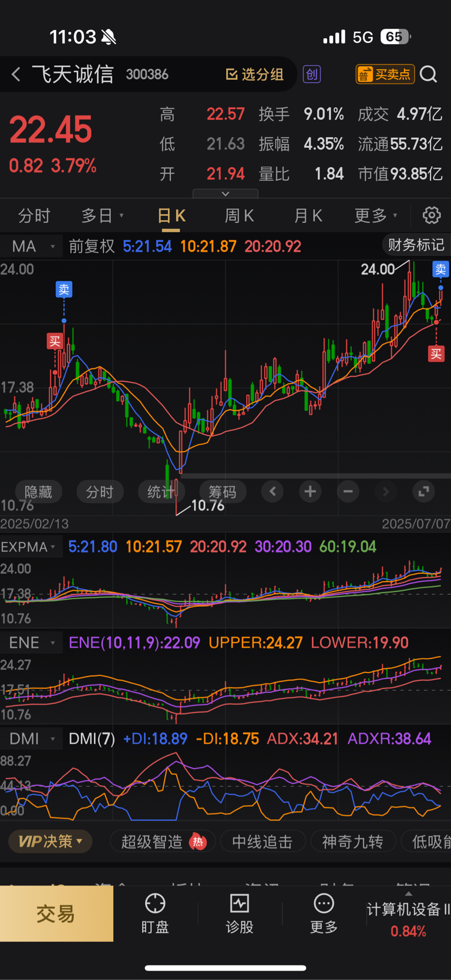This screenshot has width=451, height=980.
Task: Tap the ADX:34.21 DMI reading
Action: tap(302, 739)
